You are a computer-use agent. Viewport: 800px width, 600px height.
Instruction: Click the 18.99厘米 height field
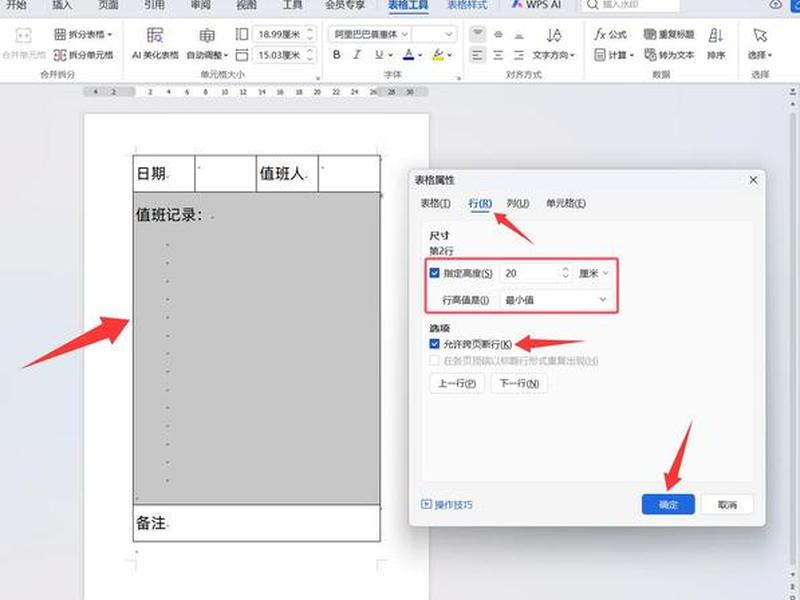[279, 34]
